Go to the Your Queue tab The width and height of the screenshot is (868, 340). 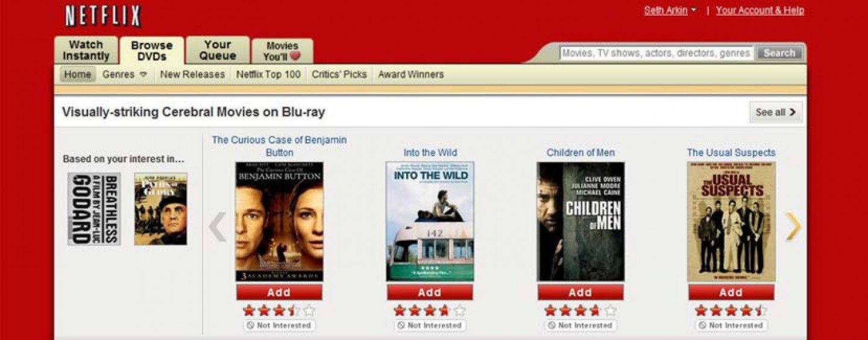point(218,50)
